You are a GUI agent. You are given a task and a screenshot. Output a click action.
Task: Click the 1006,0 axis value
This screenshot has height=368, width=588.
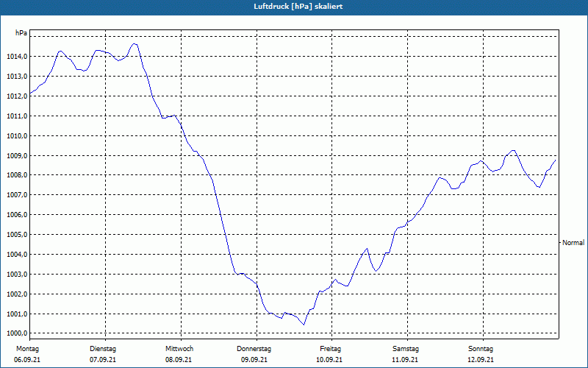[17, 215]
